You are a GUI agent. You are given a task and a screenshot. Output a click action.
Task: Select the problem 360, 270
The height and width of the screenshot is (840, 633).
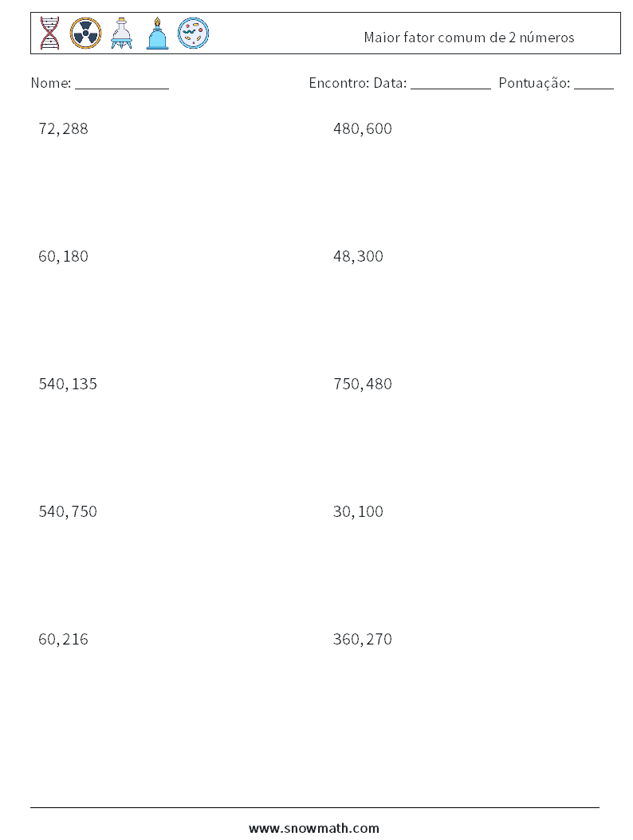363,639
